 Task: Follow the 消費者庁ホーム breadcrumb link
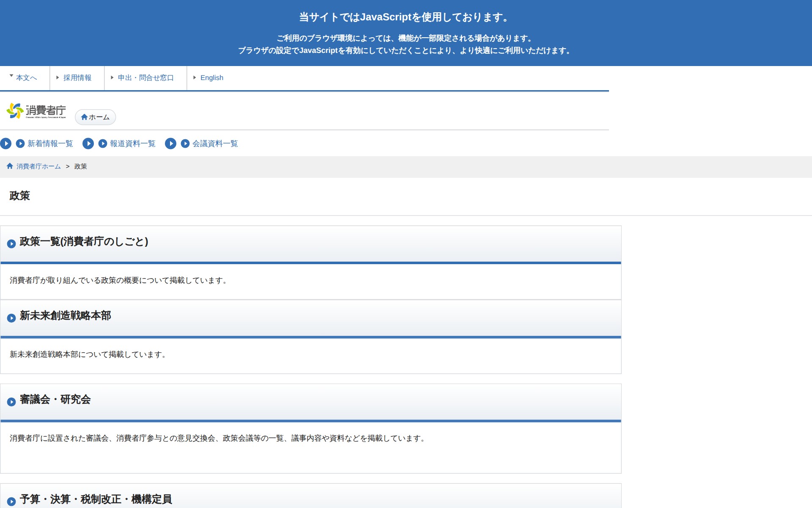tap(38, 166)
